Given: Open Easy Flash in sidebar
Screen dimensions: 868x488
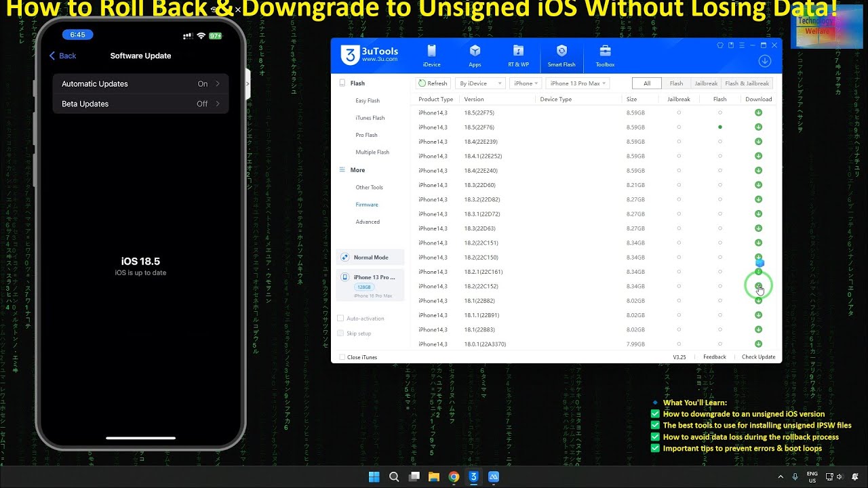Looking at the screenshot, I should [x=368, y=100].
